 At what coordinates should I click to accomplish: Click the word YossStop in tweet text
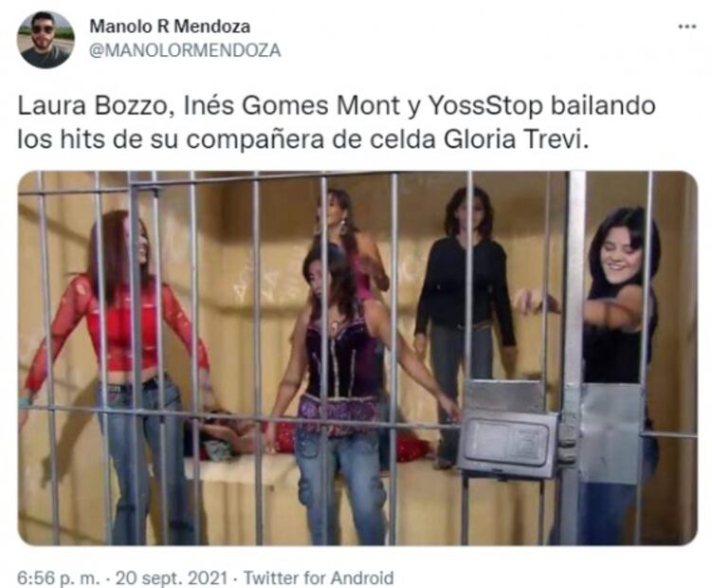tap(485, 106)
